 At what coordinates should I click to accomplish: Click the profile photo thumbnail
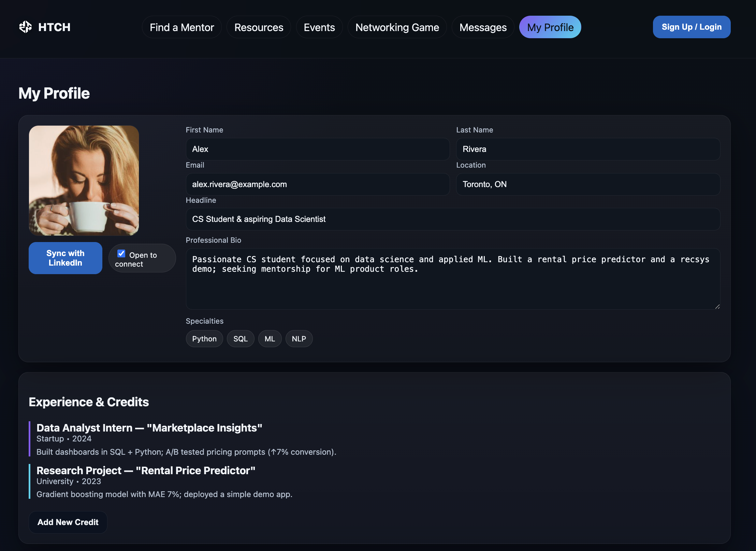(84, 181)
